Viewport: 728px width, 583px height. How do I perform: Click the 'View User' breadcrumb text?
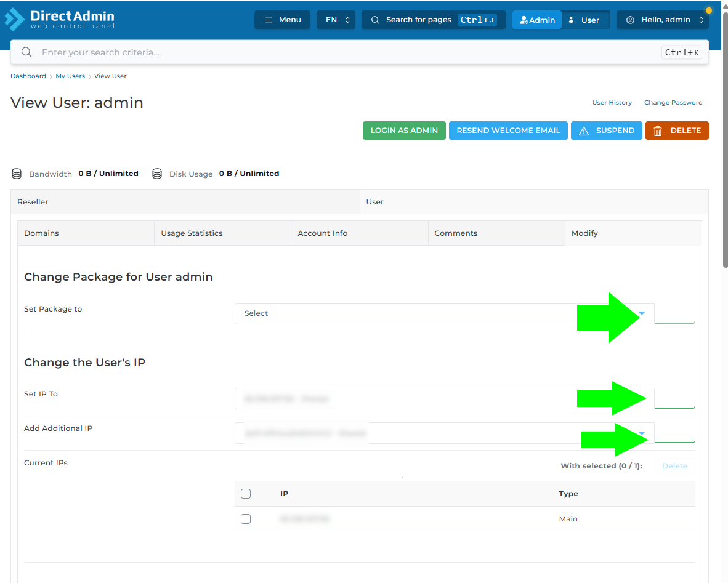tap(110, 76)
